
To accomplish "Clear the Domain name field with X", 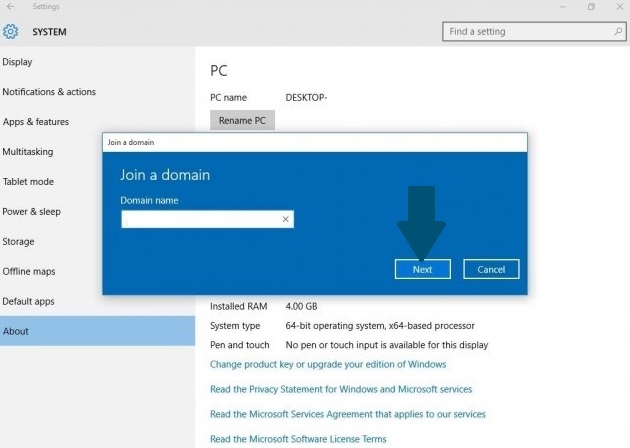I will [x=285, y=219].
